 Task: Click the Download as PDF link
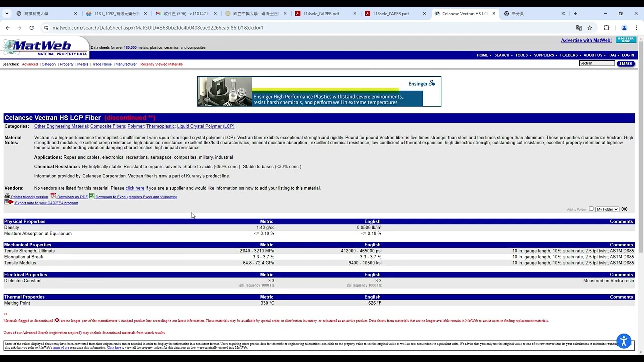(x=72, y=197)
